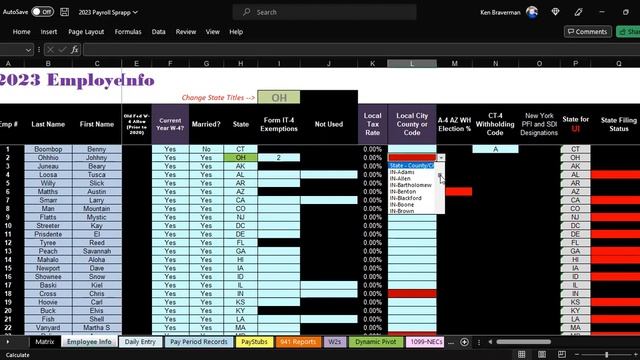640x360 pixels.
Task: Choose IN-Adams from dropdown list
Action: coord(402,172)
